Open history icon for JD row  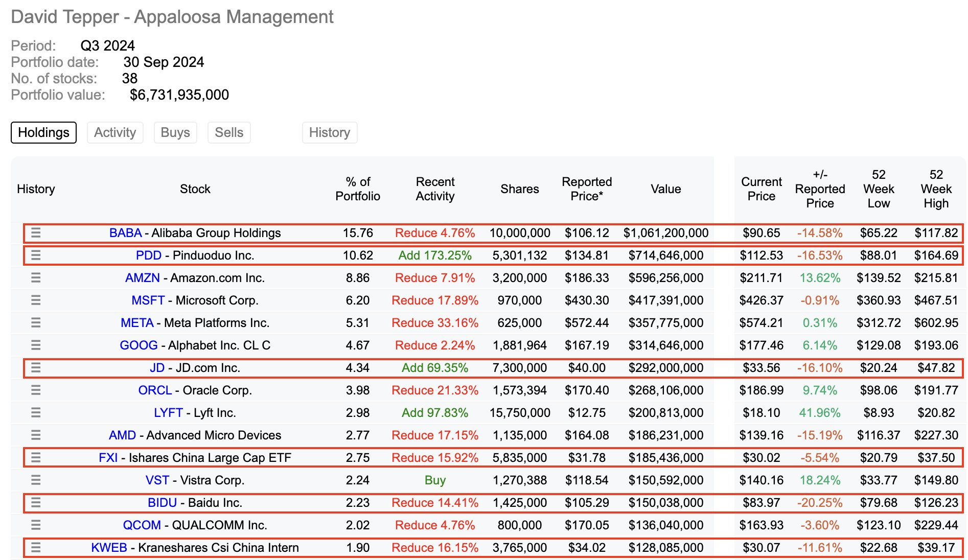[x=36, y=368]
